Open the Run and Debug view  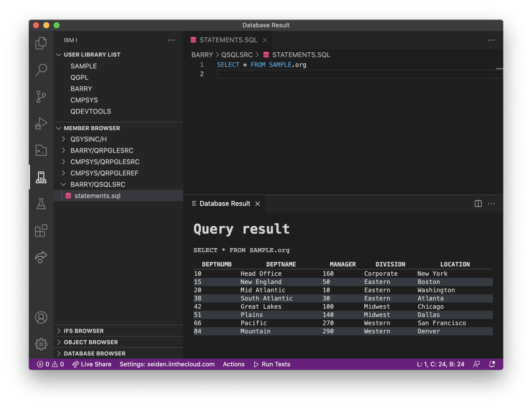pos(41,123)
